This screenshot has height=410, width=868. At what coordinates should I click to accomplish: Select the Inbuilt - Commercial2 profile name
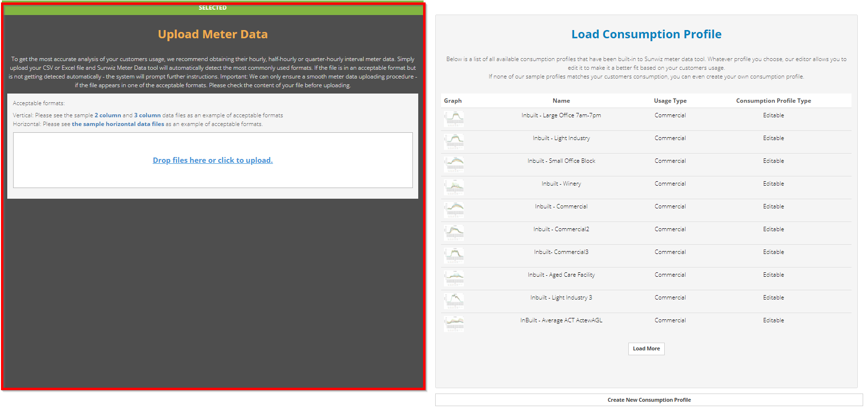point(561,229)
